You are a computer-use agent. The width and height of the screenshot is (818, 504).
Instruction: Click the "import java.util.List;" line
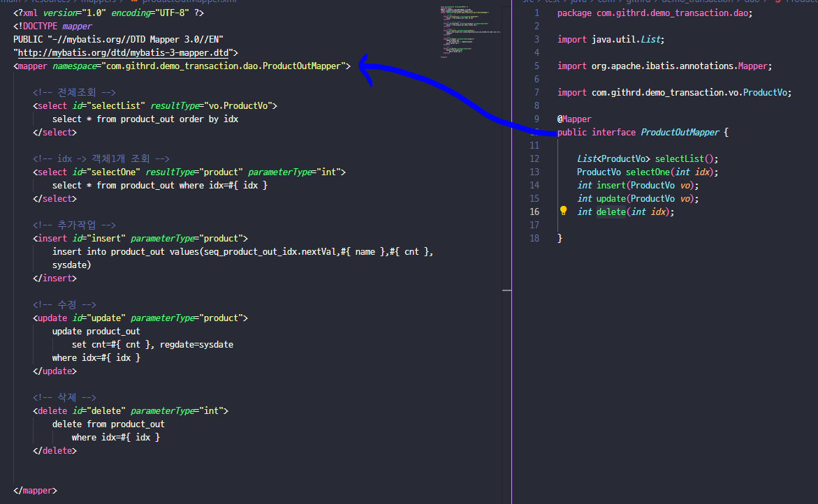click(611, 39)
